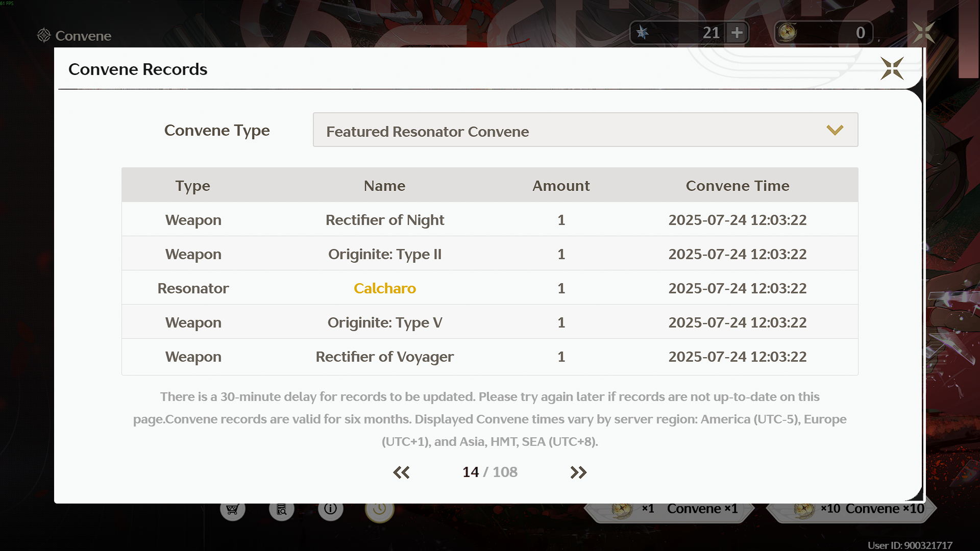The image size is (980, 551).
Task: Click Calcharo row's convene time
Action: (738, 288)
